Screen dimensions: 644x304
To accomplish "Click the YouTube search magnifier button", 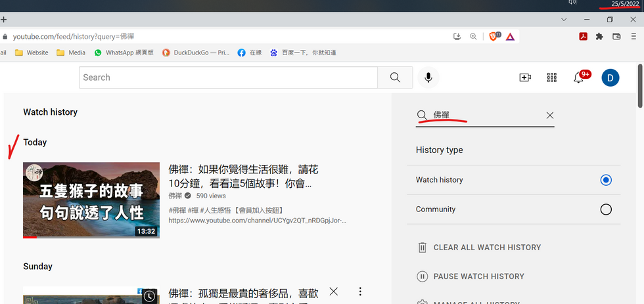I will pyautogui.click(x=395, y=77).
